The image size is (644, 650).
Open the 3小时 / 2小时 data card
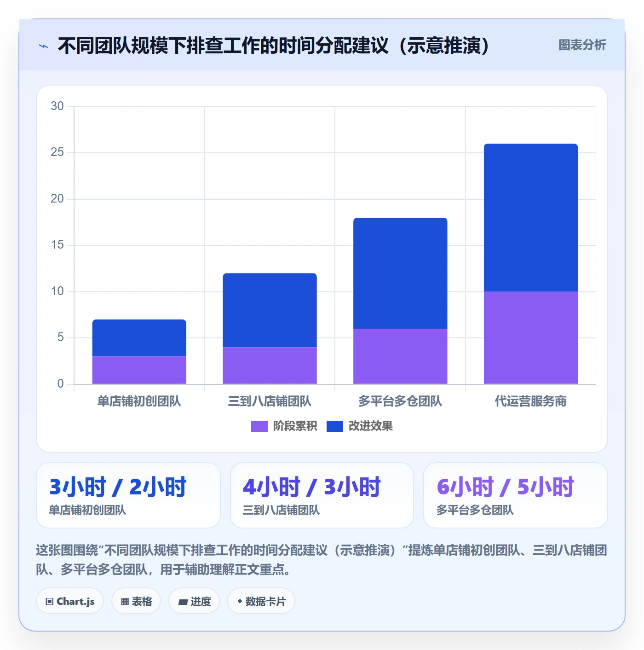coord(128,495)
